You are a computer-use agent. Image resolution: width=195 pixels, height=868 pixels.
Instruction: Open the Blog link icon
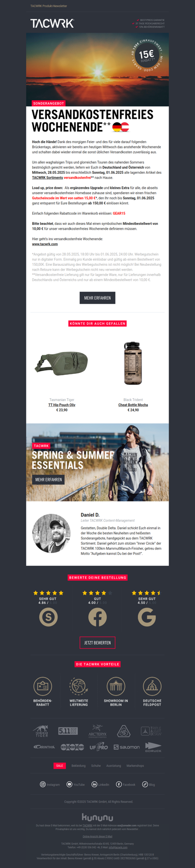[145, 784]
